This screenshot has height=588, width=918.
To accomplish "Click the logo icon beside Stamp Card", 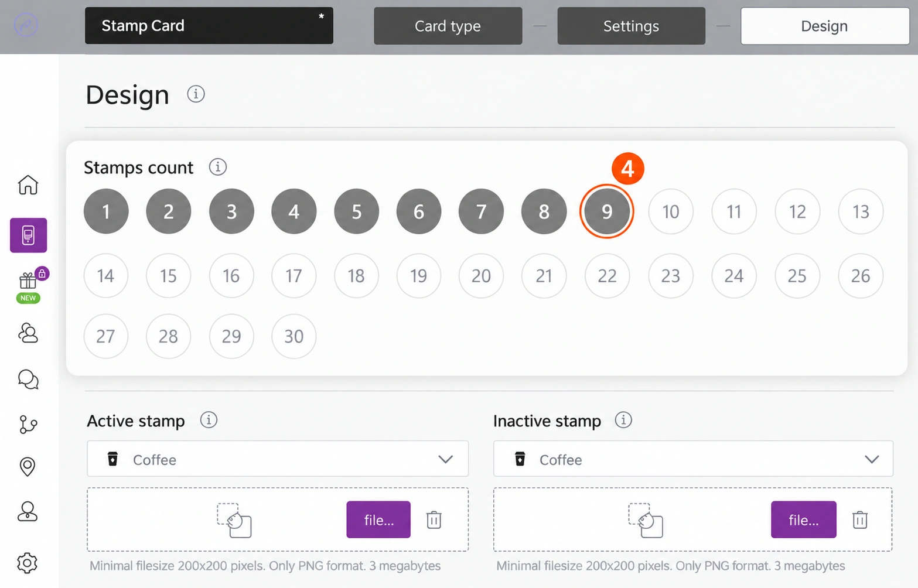I will [26, 26].
